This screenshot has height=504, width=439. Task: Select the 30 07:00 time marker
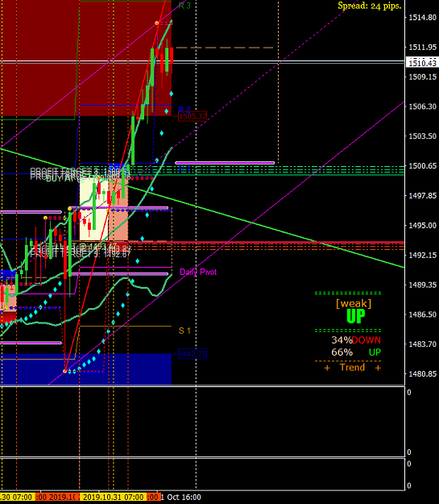17,498
